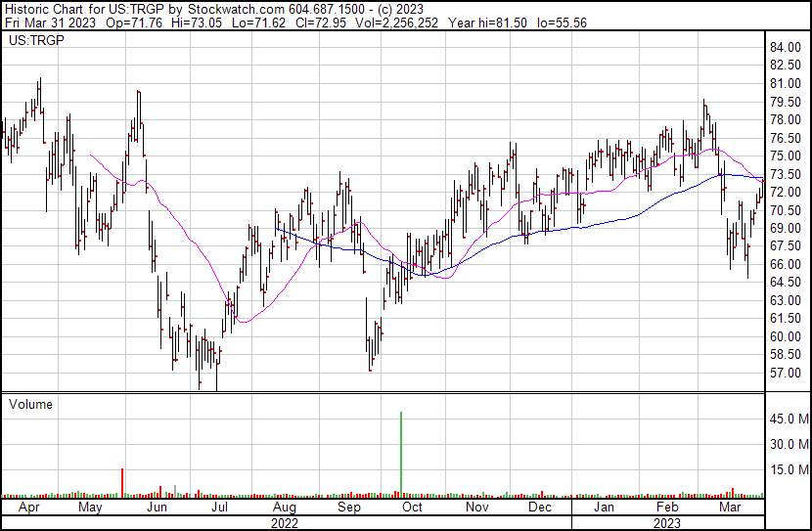This screenshot has width=812, height=531.
Task: Click the US:TRGP ticker label
Action: (32, 41)
